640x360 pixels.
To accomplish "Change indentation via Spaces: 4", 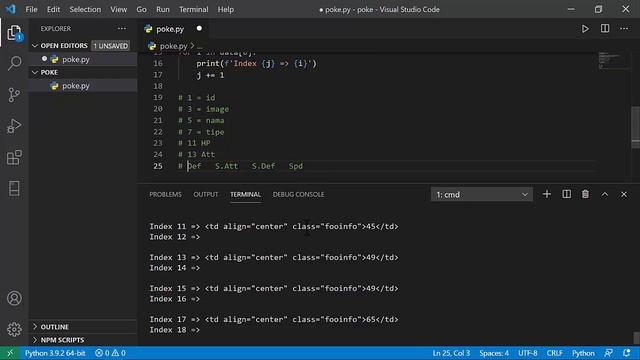I will [x=494, y=353].
